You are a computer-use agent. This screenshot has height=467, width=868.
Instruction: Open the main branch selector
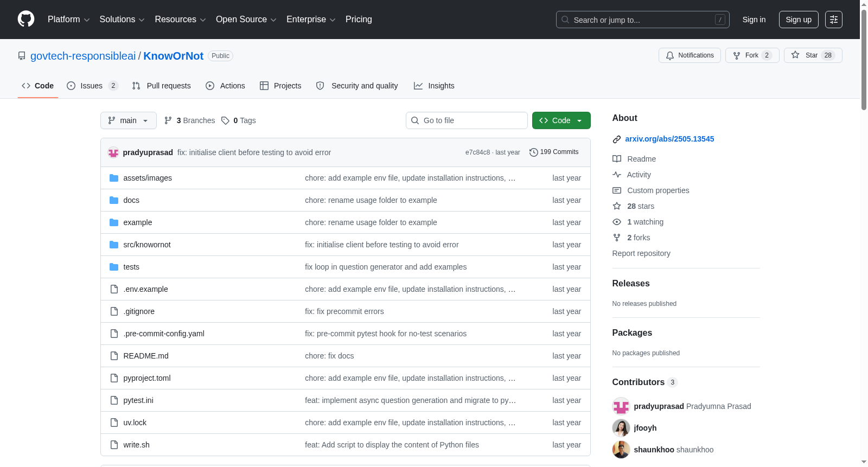click(129, 120)
